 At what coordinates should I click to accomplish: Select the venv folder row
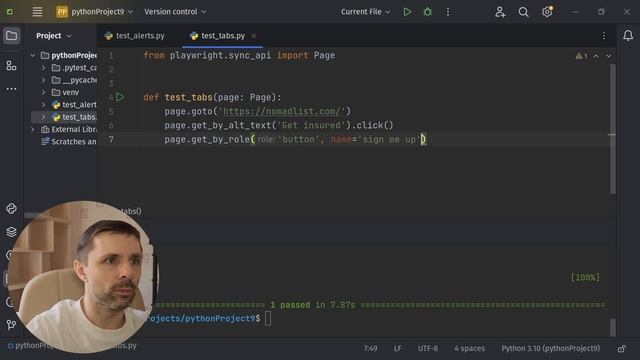coord(60,92)
